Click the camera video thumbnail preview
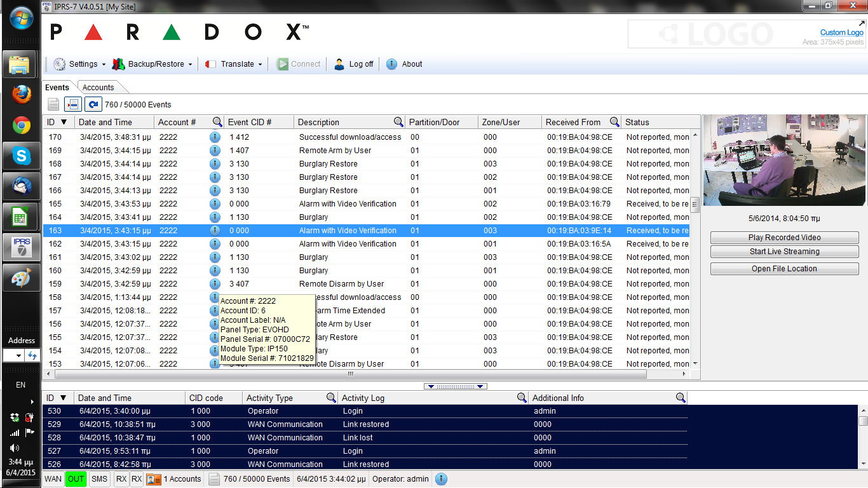 pyautogui.click(x=784, y=160)
